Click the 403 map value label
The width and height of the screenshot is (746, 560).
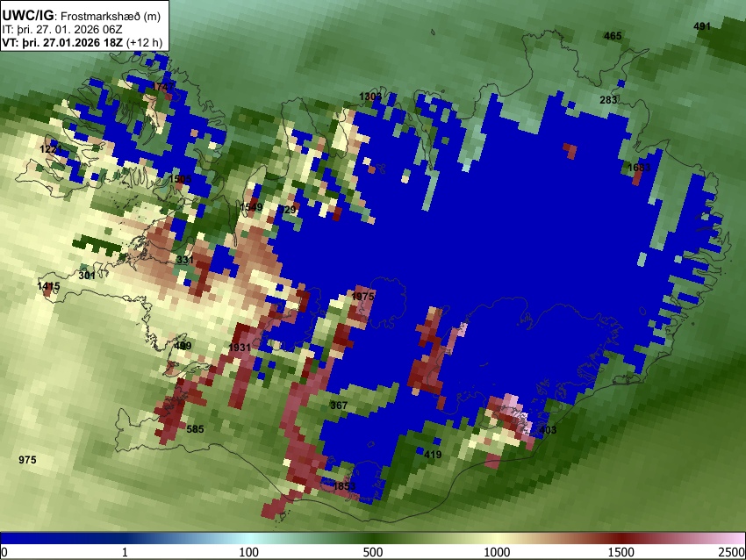coord(548,430)
